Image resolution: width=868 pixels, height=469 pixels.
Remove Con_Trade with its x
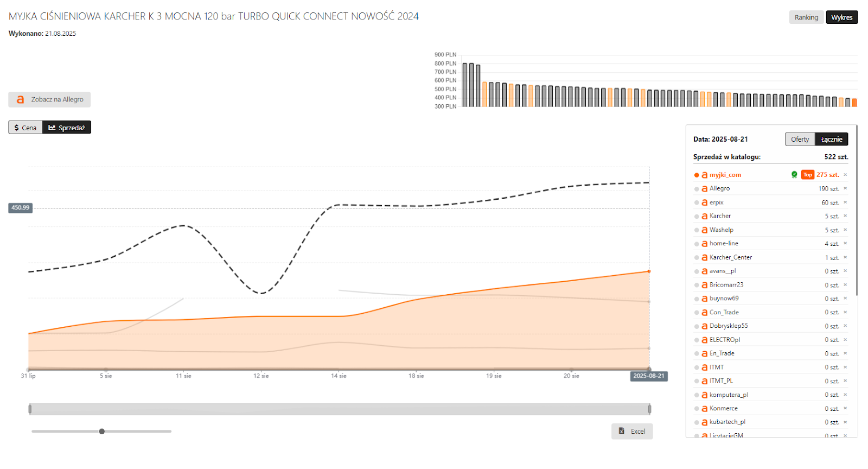pos(845,312)
